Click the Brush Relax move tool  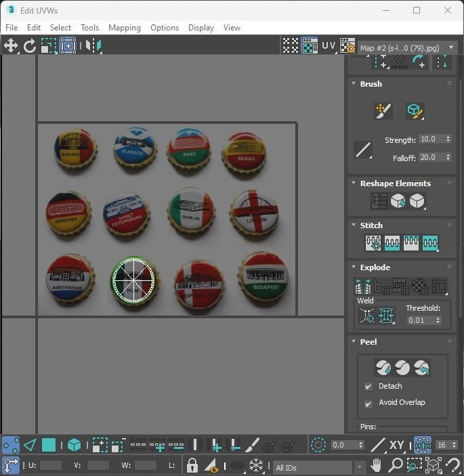click(x=383, y=111)
